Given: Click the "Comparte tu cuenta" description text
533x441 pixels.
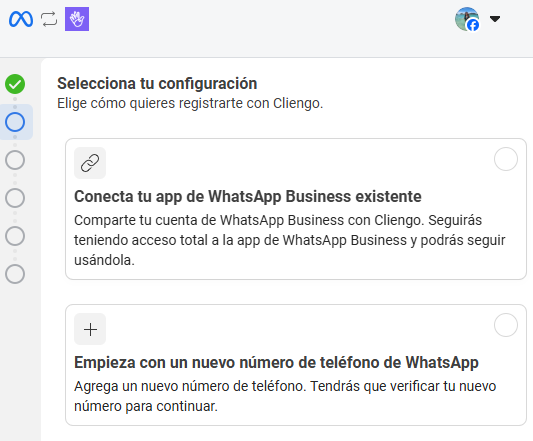Looking at the screenshot, I should point(290,240).
